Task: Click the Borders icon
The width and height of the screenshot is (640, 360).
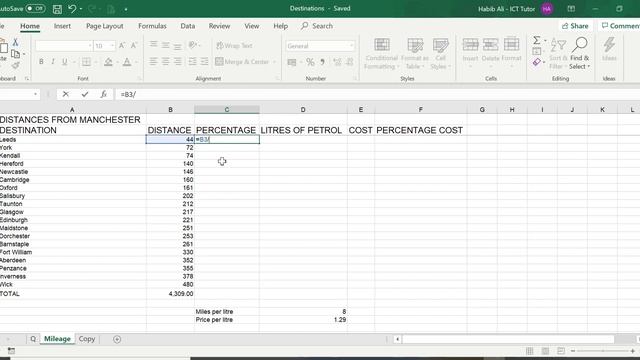Action: click(x=86, y=62)
